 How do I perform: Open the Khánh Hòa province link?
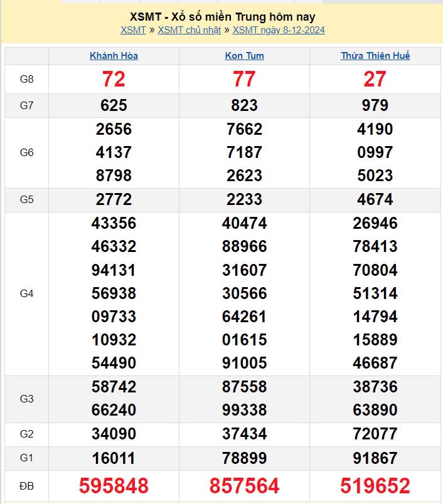point(114,56)
